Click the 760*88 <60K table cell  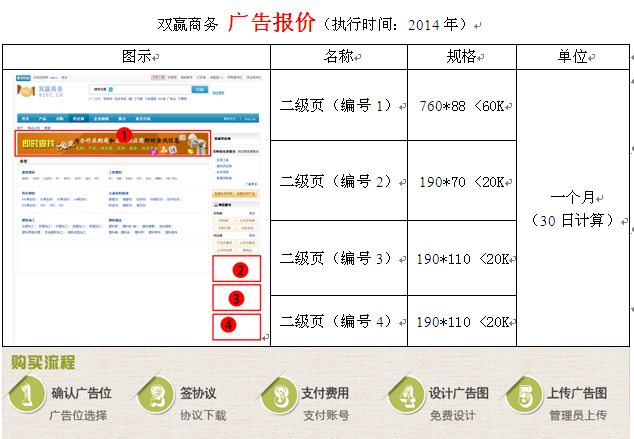(461, 106)
